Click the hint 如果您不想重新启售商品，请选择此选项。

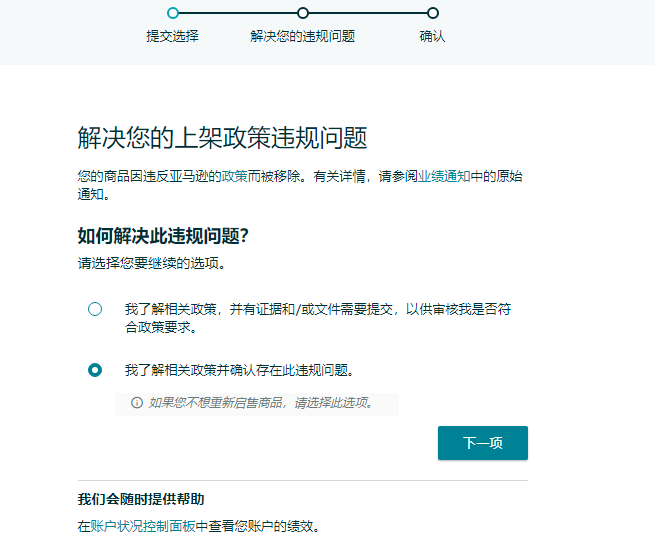pyautogui.click(x=261, y=403)
